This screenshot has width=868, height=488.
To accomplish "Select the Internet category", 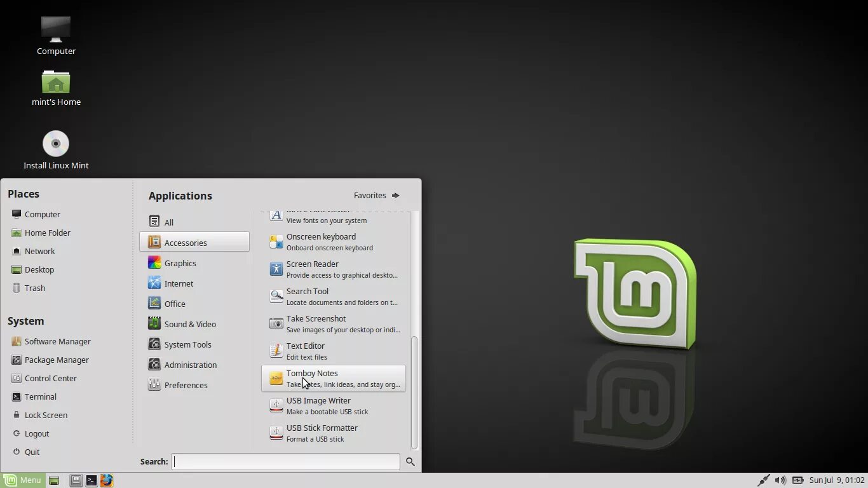I will (x=194, y=283).
